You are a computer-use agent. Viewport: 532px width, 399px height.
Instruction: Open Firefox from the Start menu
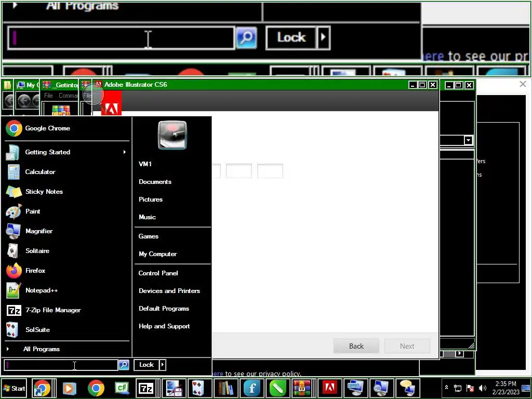[67, 270]
